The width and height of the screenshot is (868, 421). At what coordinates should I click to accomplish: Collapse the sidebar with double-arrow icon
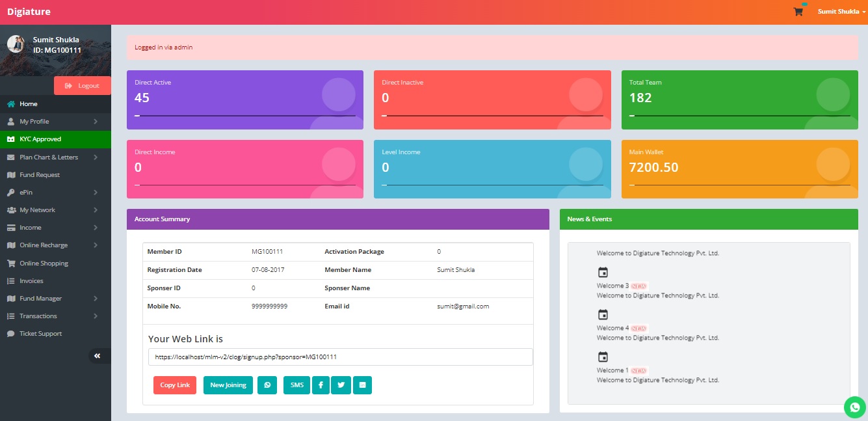[98, 356]
